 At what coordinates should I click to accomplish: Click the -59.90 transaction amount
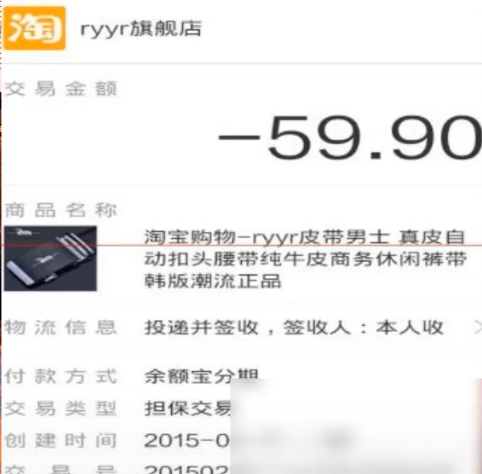(349, 138)
